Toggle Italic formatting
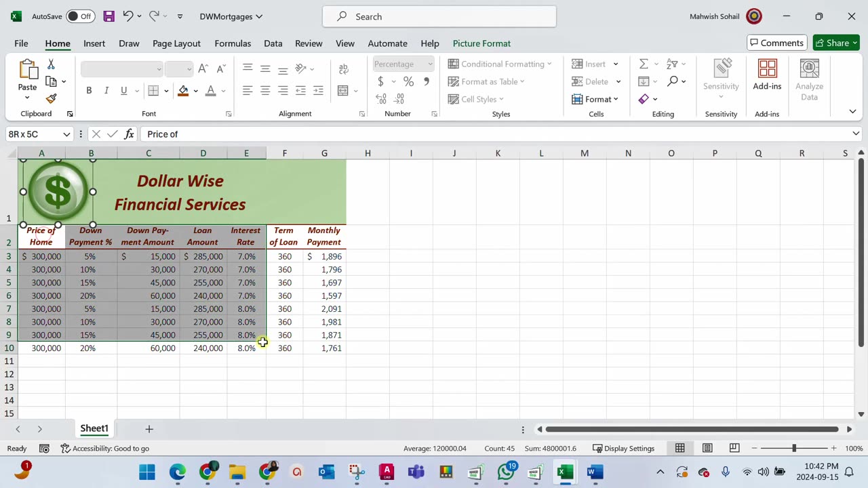Viewport: 868px width, 488px height. pyautogui.click(x=106, y=90)
